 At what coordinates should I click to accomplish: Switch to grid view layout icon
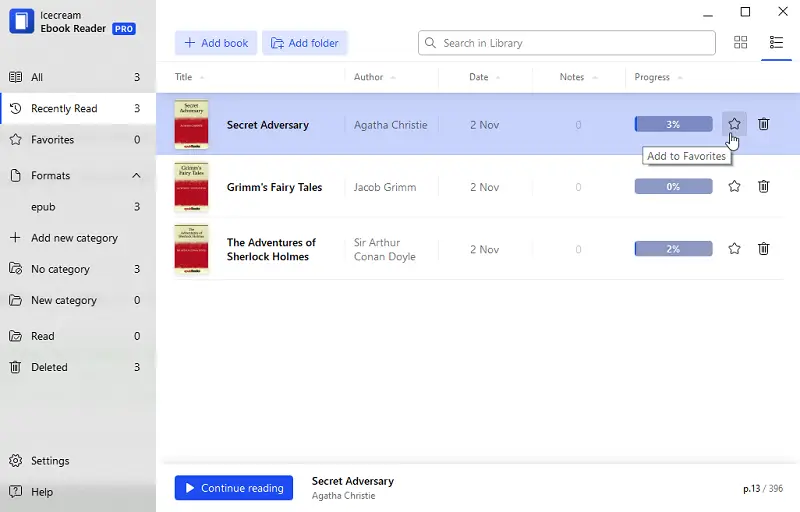click(x=740, y=42)
